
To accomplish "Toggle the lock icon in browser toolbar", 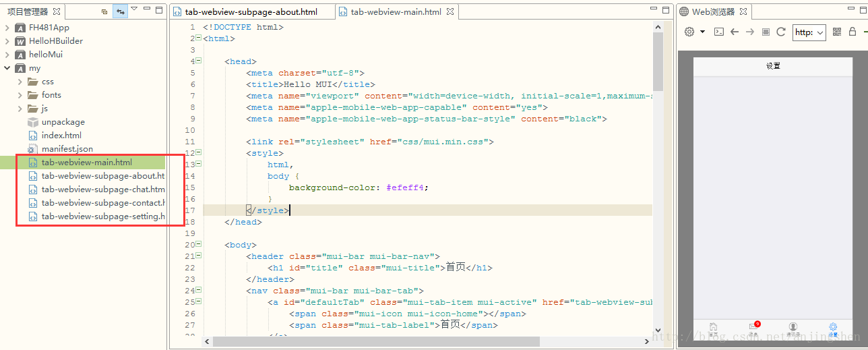I will click(x=852, y=32).
